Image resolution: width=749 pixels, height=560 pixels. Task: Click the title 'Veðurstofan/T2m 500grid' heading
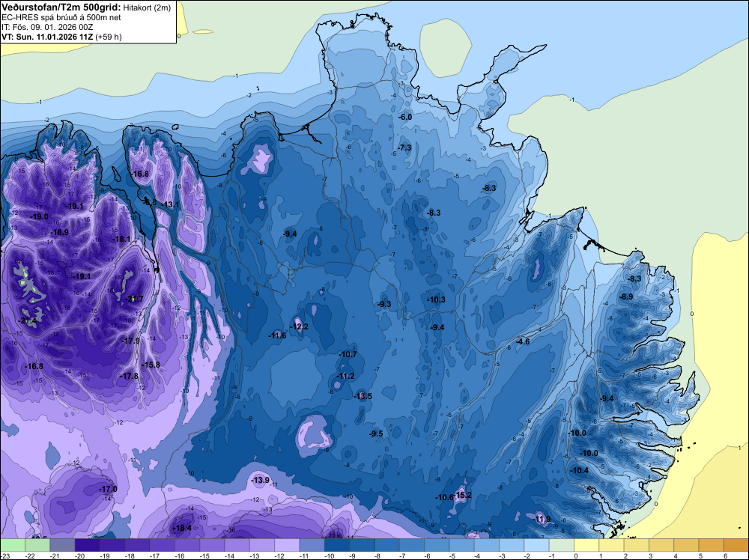(61, 7)
